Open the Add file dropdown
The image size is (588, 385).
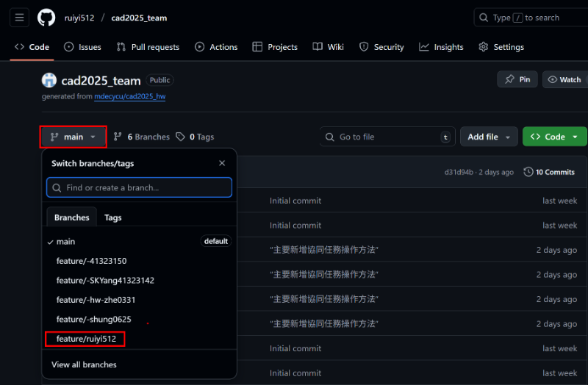point(488,137)
